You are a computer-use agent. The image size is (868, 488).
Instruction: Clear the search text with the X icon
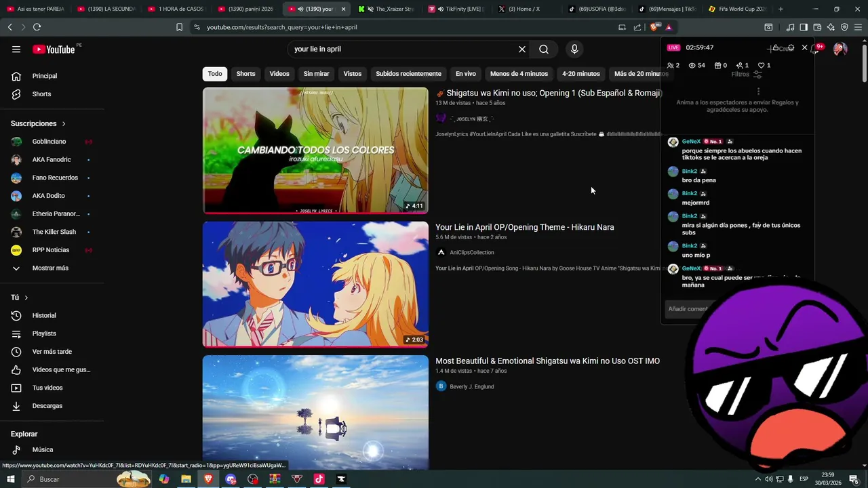[x=522, y=49]
